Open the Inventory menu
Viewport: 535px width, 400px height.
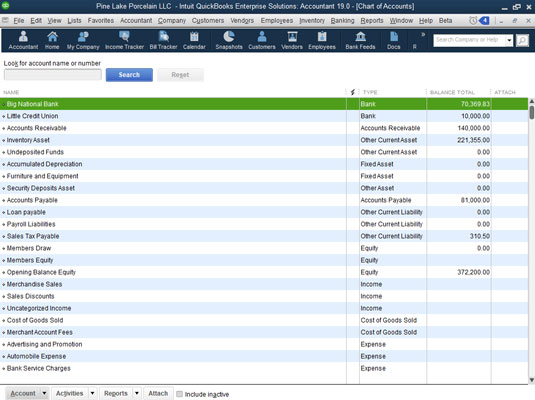(x=312, y=20)
